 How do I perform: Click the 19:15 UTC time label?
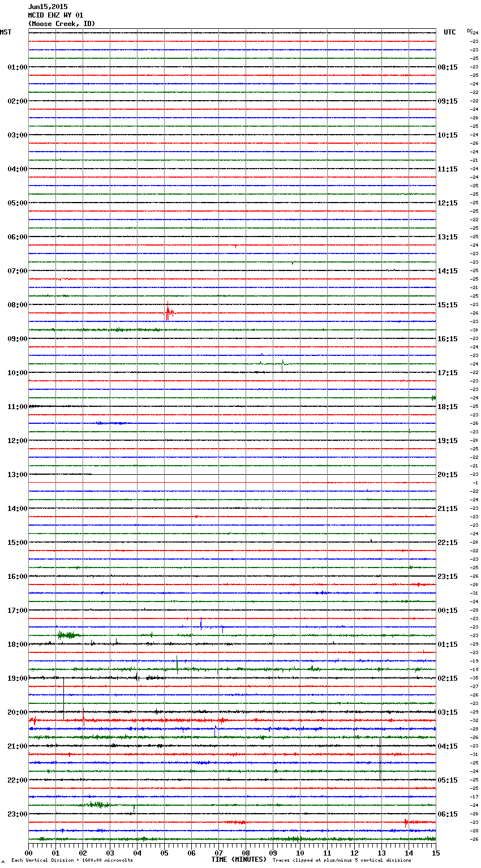[448, 441]
